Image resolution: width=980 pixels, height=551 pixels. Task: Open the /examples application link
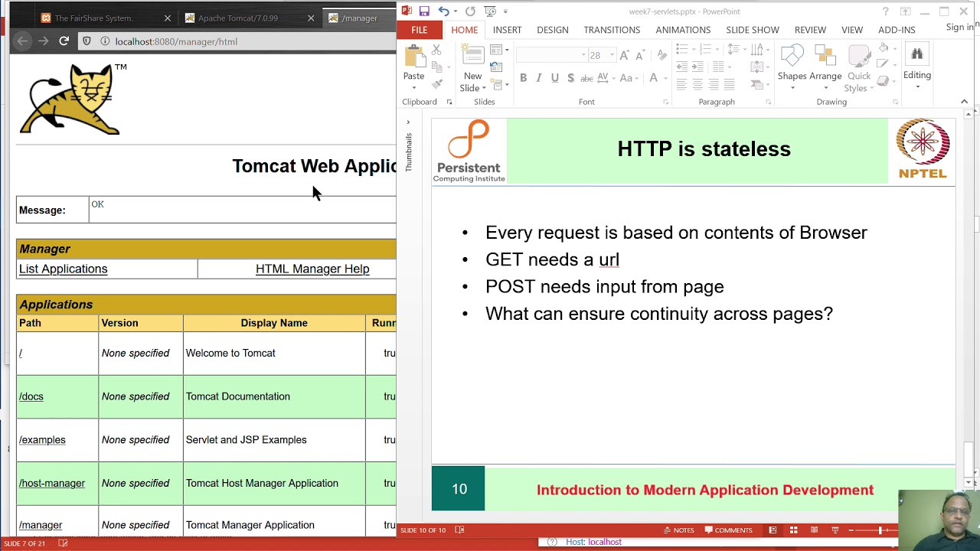(x=42, y=440)
